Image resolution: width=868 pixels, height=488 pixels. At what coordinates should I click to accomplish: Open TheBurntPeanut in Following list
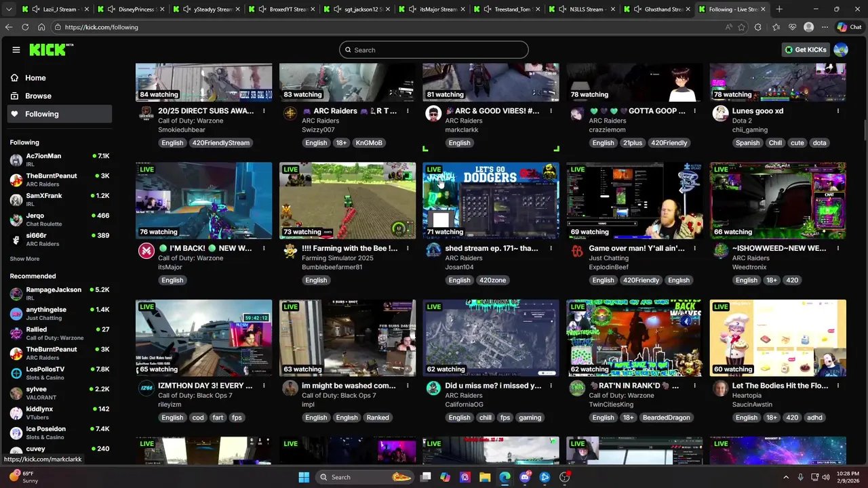pos(59,180)
